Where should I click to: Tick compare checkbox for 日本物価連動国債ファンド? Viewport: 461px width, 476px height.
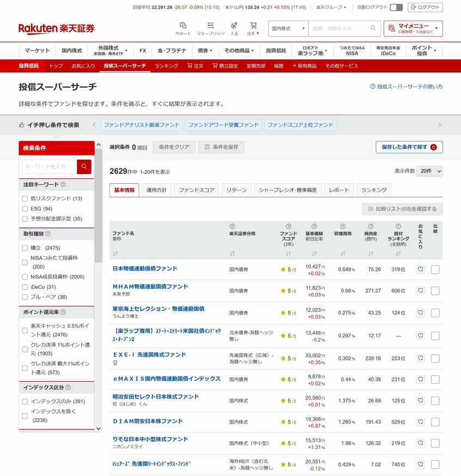435,269
